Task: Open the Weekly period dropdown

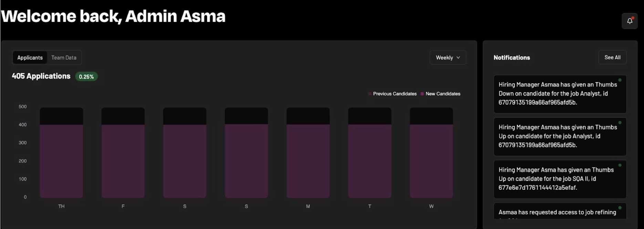Action: (x=448, y=57)
